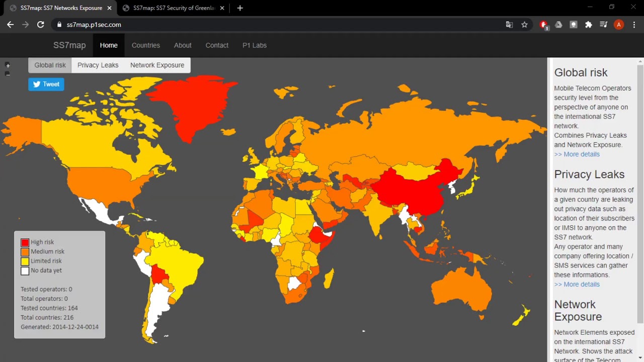Click the red High risk legend swatch

pos(25,242)
